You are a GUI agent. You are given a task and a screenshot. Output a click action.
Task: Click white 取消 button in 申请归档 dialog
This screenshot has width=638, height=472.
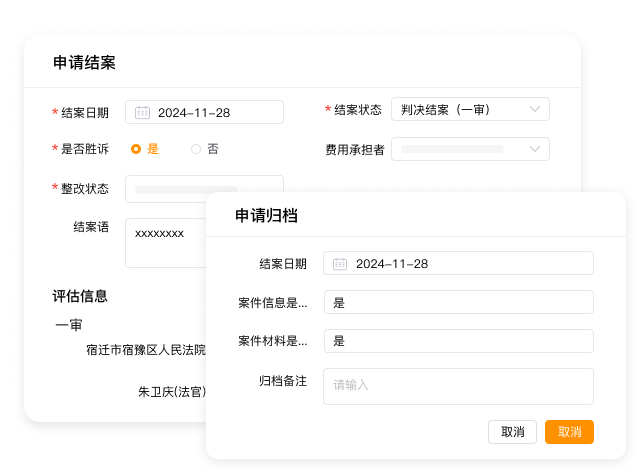pyautogui.click(x=512, y=432)
